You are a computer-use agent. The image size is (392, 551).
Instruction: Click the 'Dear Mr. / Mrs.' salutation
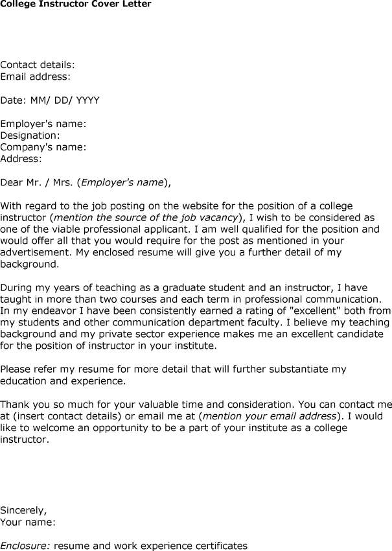(x=38, y=183)
